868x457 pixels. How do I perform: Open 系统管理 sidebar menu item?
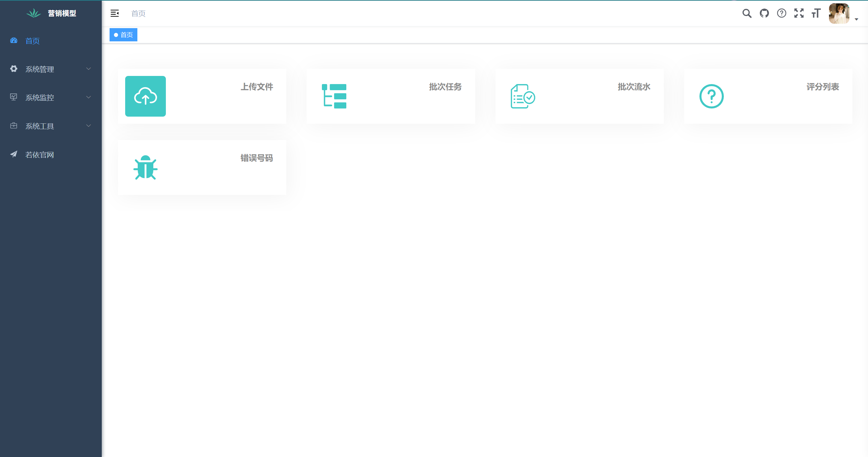click(51, 69)
